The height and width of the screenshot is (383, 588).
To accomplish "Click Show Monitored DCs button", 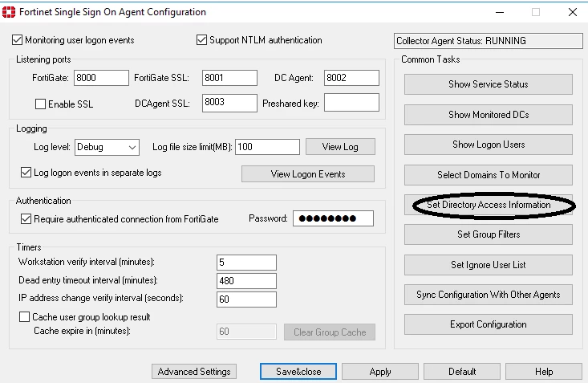I will coord(489,115).
